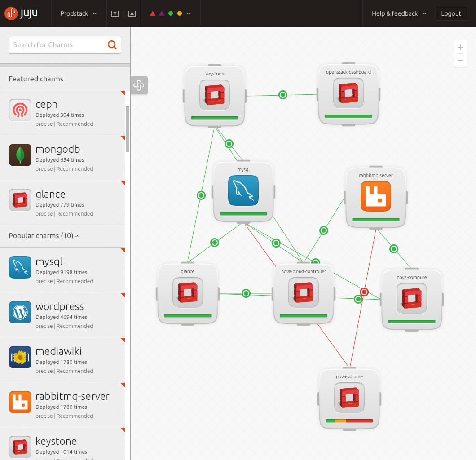Select the keystone service node on canvas

coord(215,96)
